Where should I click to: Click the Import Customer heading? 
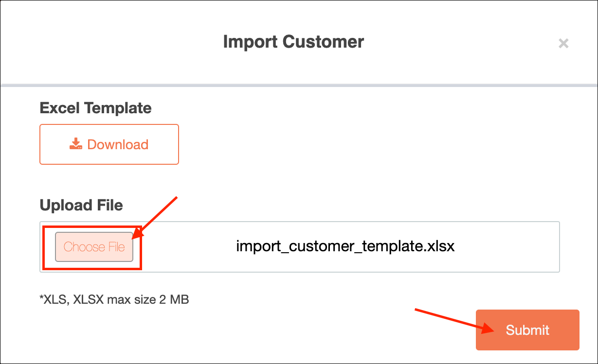click(x=293, y=42)
